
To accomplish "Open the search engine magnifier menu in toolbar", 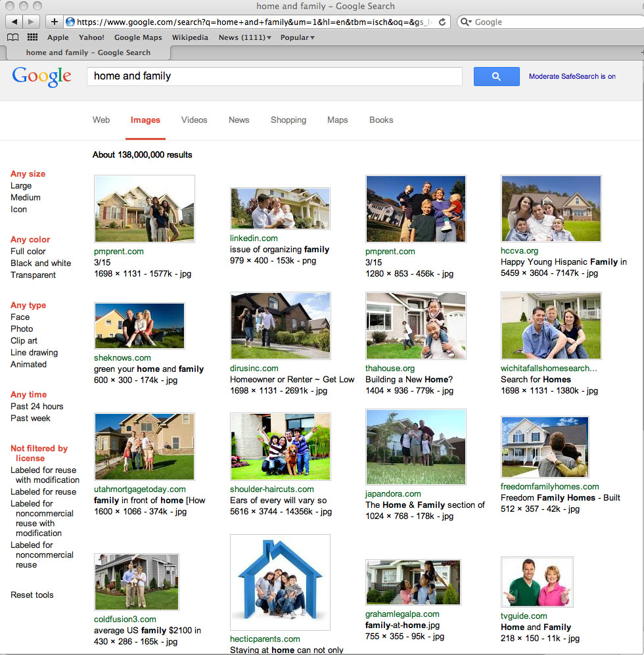I will coord(466,22).
